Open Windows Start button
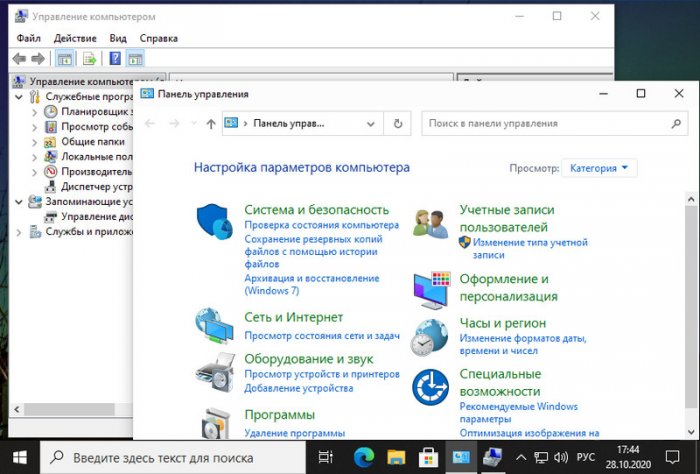 (20, 457)
